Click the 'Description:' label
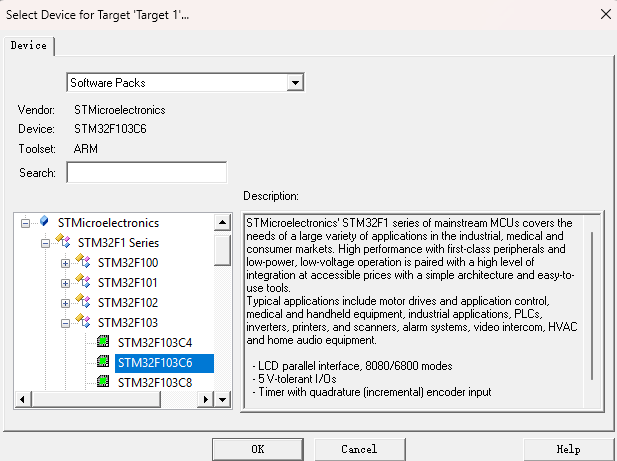The height and width of the screenshot is (461, 617). (x=271, y=196)
